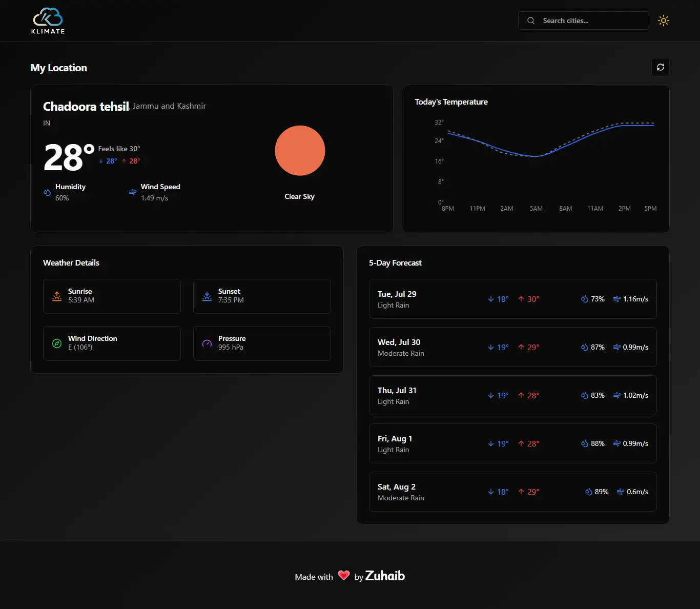Select the Tue, Jul 29 forecast row
Viewport: 700px width, 609px height.
(512, 299)
